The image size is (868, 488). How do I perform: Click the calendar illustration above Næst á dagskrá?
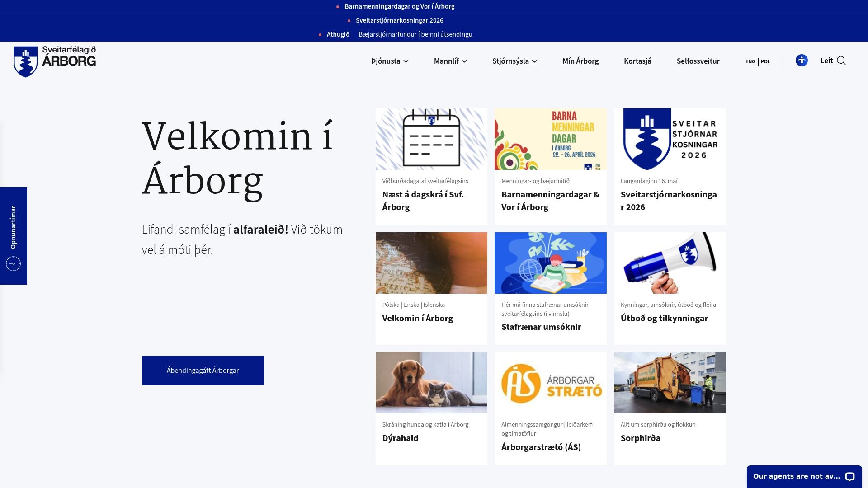click(x=431, y=139)
